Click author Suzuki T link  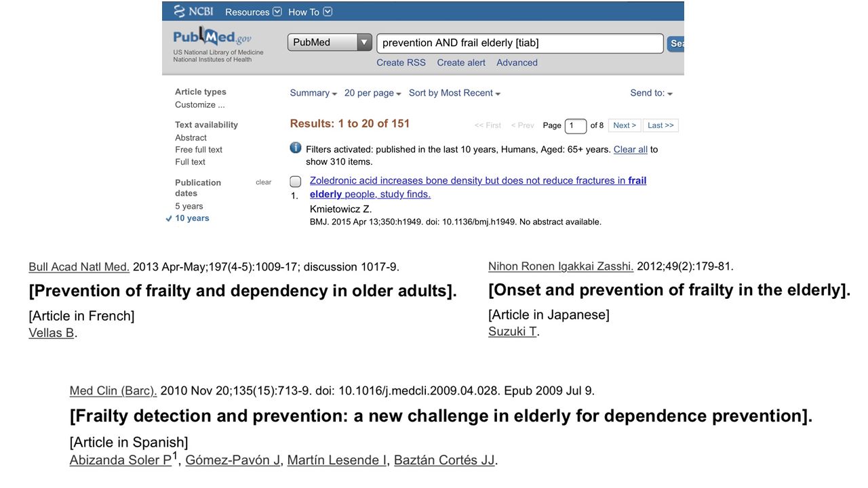click(x=513, y=331)
